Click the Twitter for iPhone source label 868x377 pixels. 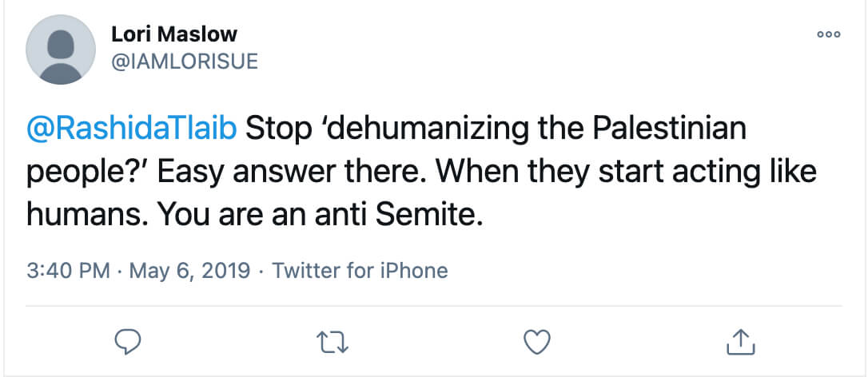click(360, 270)
